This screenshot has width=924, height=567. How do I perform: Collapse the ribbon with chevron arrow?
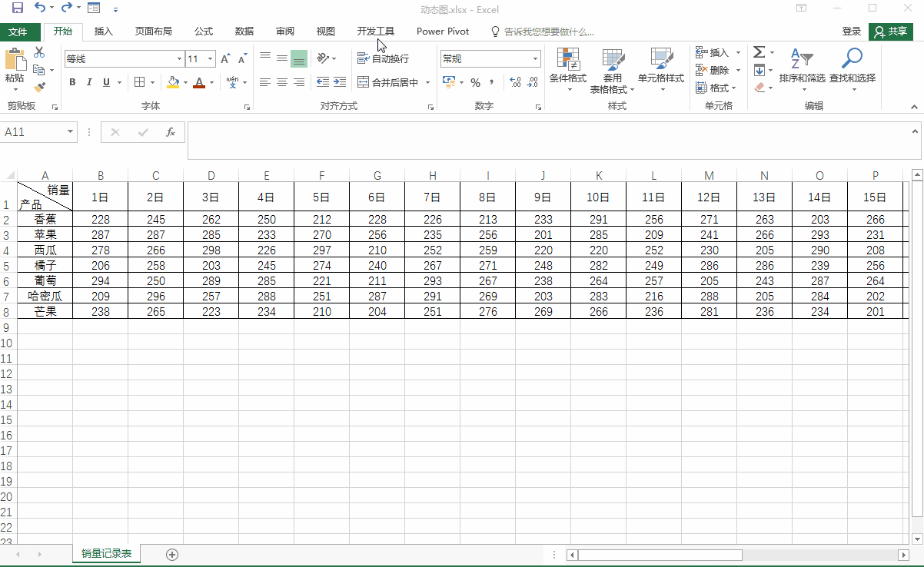914,107
